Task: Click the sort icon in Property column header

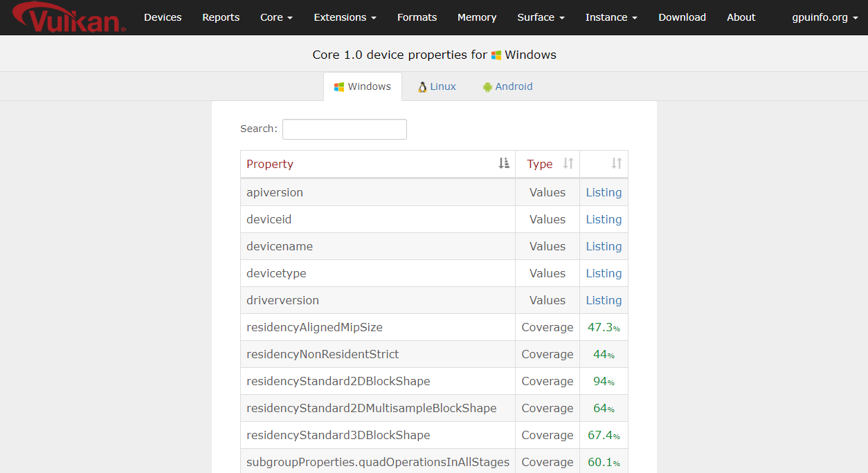Action: click(504, 164)
